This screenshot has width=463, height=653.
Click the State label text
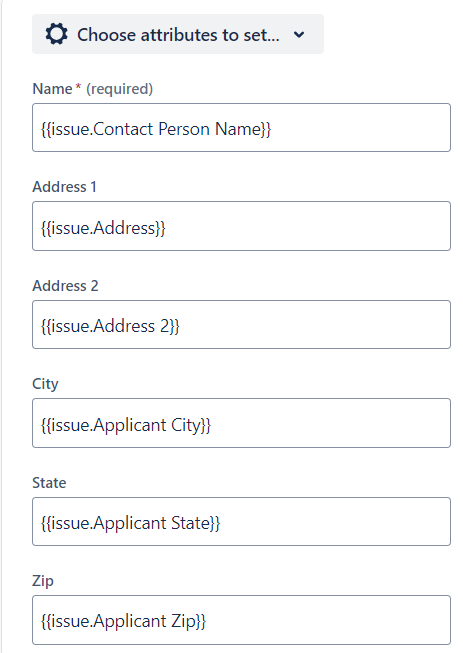tap(49, 483)
